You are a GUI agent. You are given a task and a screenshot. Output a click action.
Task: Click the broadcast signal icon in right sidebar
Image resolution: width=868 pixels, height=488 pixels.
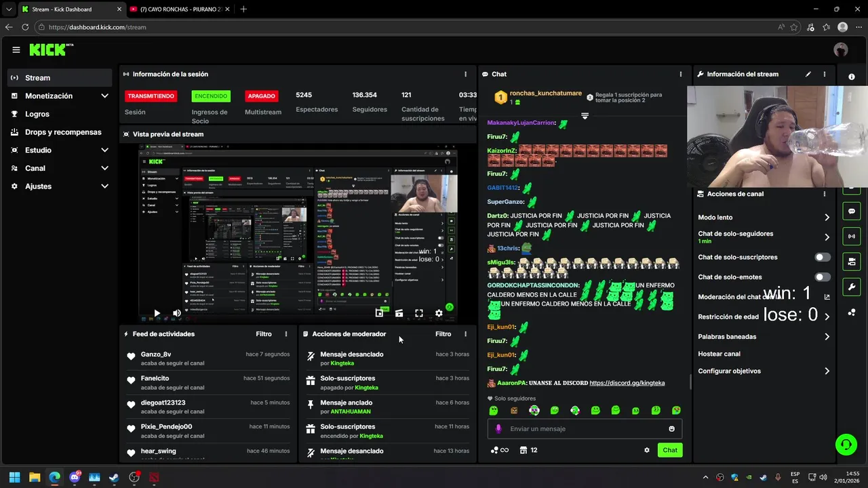[x=852, y=237]
